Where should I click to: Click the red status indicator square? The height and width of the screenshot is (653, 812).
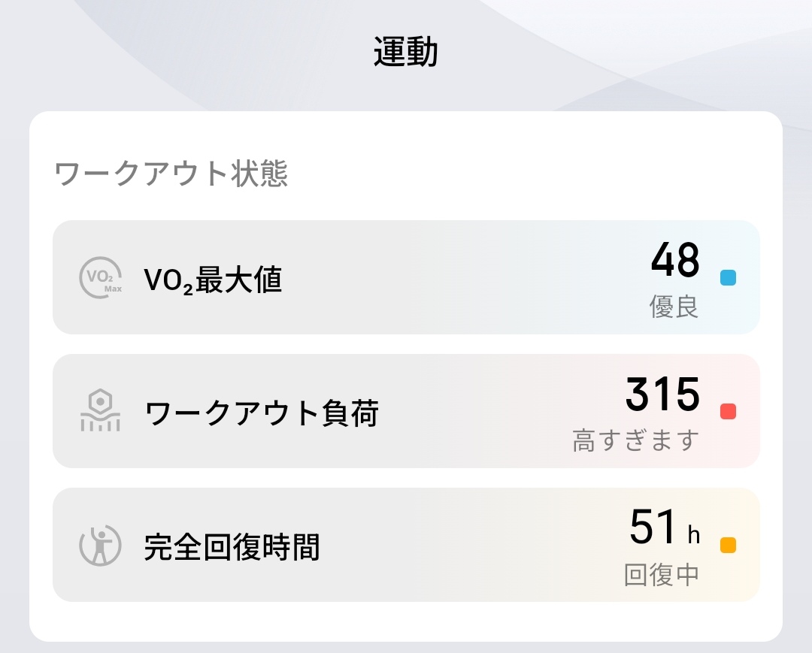coord(727,411)
